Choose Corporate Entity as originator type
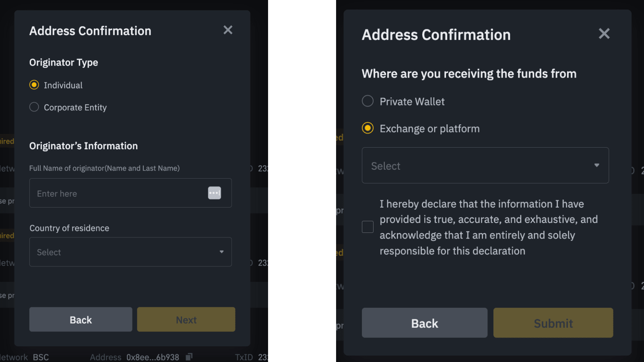The image size is (644, 362). coord(34,107)
